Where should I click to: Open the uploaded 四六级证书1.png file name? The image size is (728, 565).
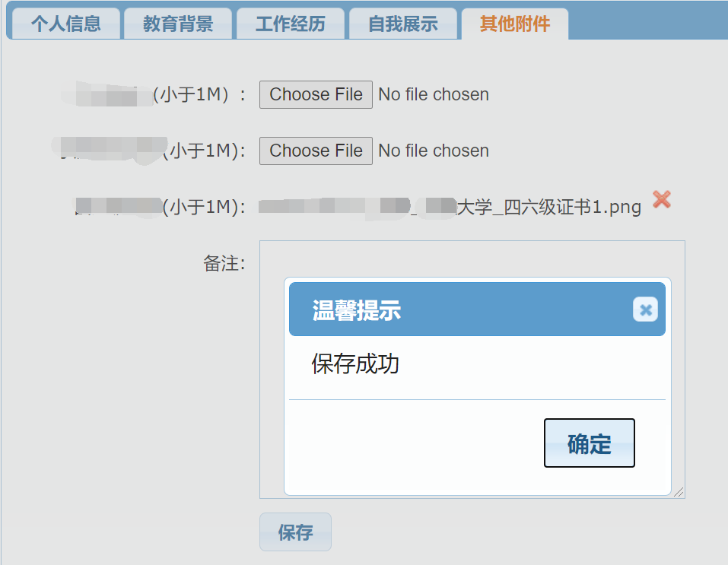(450, 207)
